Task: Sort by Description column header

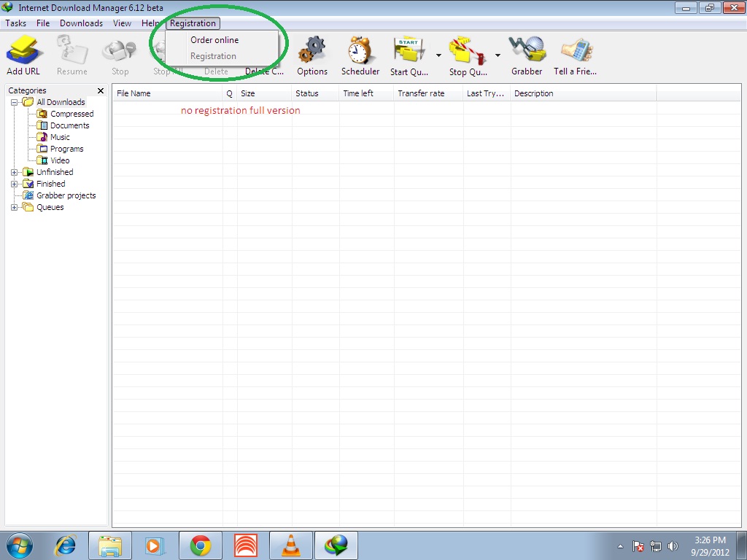Action: pyautogui.click(x=583, y=93)
